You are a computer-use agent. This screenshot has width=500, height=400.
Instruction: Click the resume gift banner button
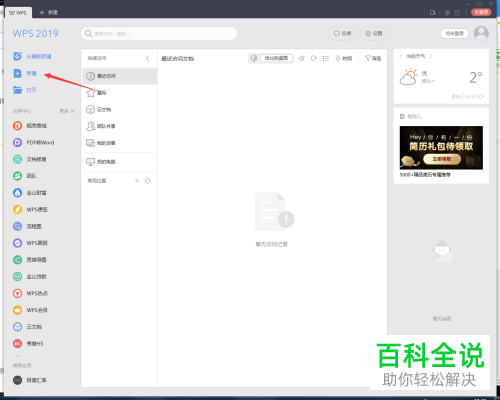click(x=442, y=159)
